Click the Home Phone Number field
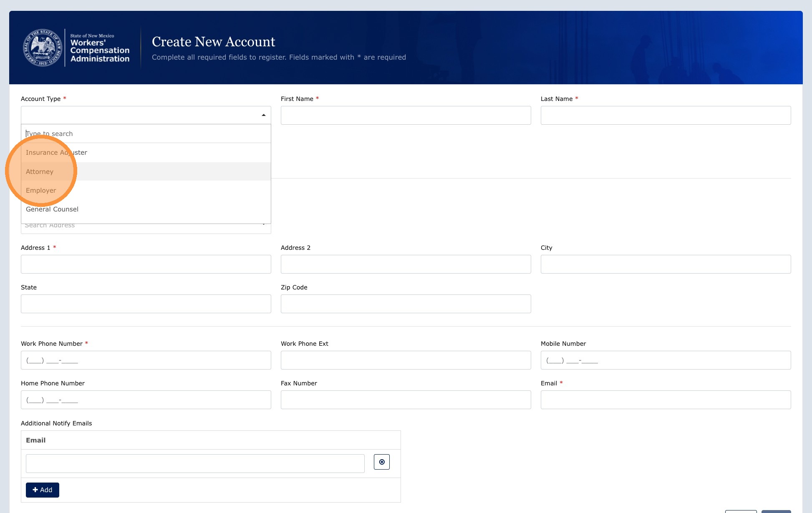Viewport: 812px width, 513px height. 146,400
